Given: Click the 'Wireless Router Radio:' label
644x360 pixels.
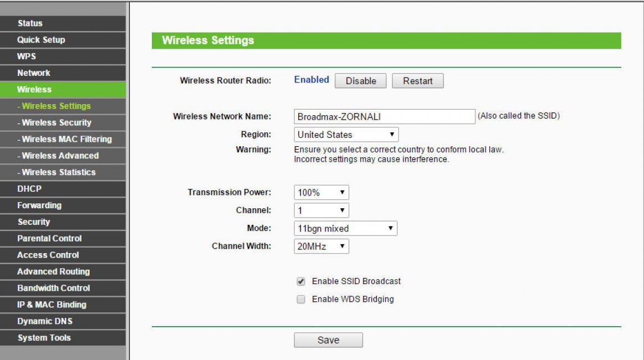Looking at the screenshot, I should point(225,80).
